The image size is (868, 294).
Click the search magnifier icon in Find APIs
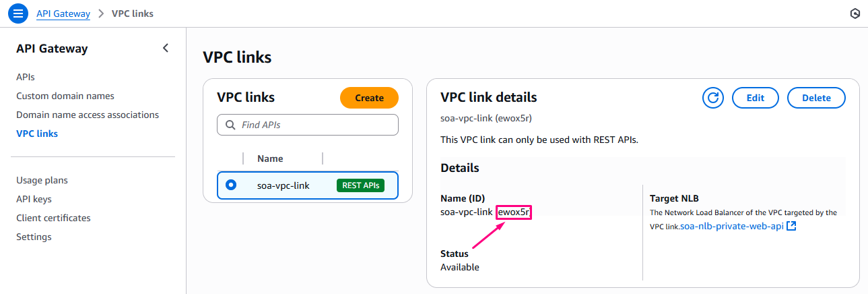pyautogui.click(x=230, y=125)
